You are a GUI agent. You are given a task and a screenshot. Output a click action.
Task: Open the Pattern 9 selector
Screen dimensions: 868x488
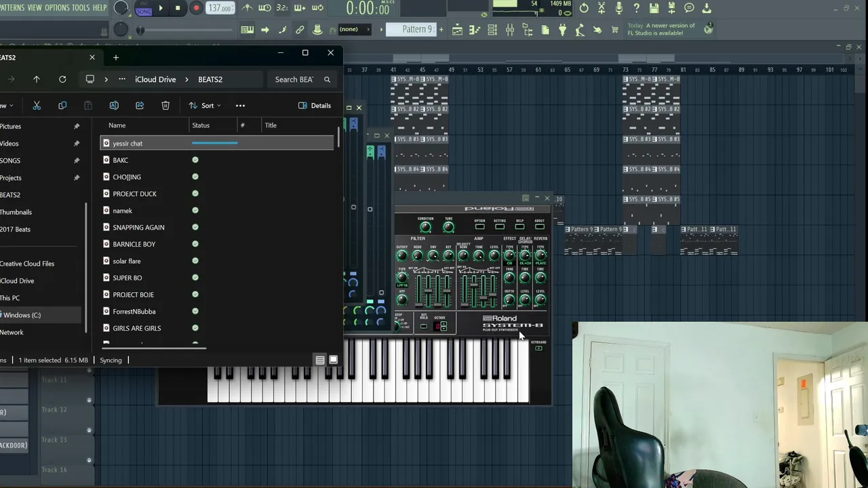click(x=412, y=29)
